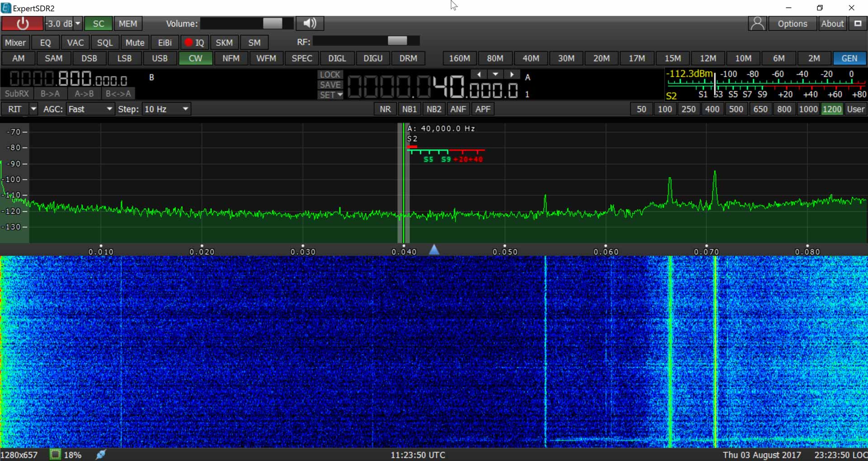Open the Options window
Viewport: 868px width, 461px height.
coord(792,24)
